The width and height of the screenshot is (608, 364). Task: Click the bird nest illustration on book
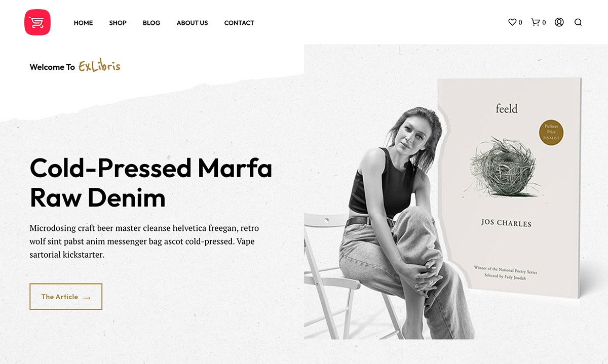click(503, 167)
